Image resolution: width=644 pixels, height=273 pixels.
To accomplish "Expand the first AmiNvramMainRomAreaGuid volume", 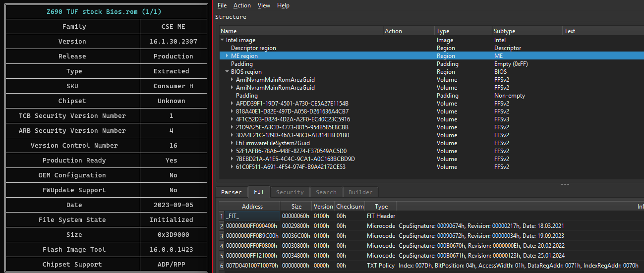I will click(x=232, y=80).
